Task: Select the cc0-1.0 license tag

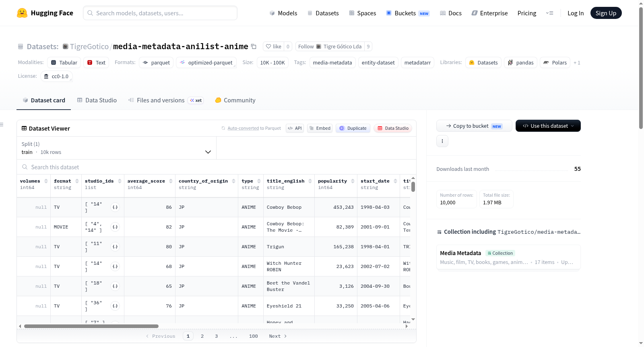Action: tap(56, 76)
